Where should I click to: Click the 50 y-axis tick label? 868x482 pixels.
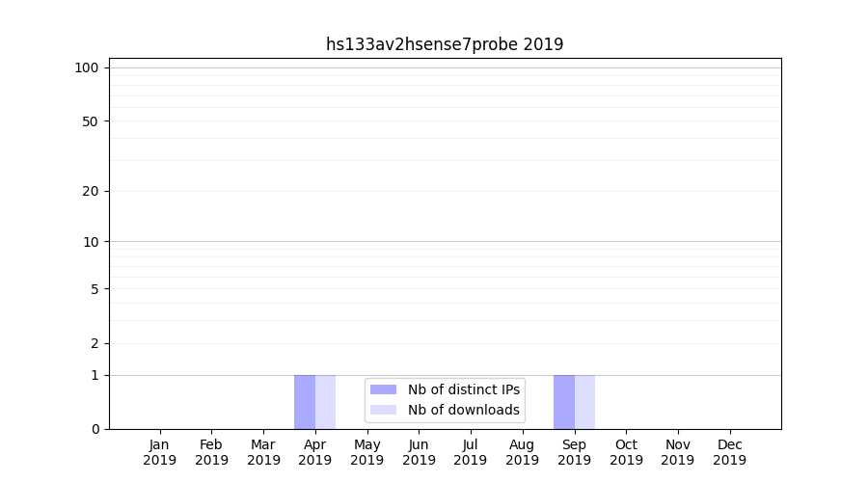click(91, 121)
